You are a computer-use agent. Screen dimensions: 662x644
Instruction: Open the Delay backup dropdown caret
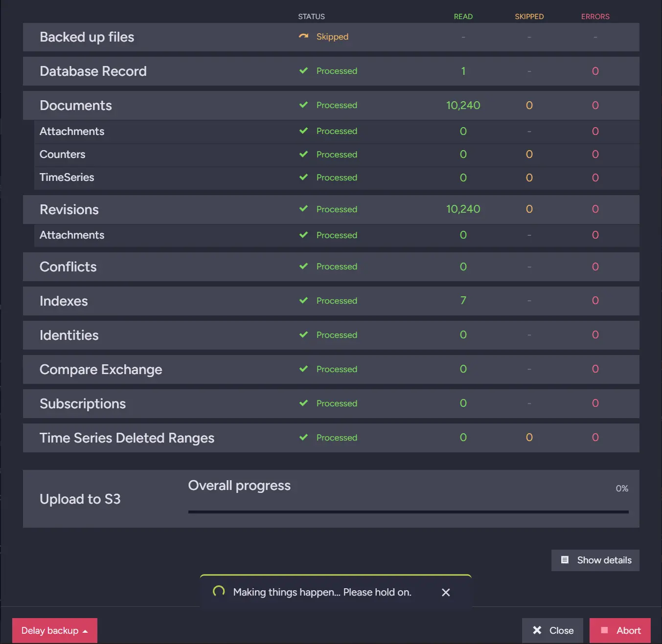pyautogui.click(x=85, y=631)
